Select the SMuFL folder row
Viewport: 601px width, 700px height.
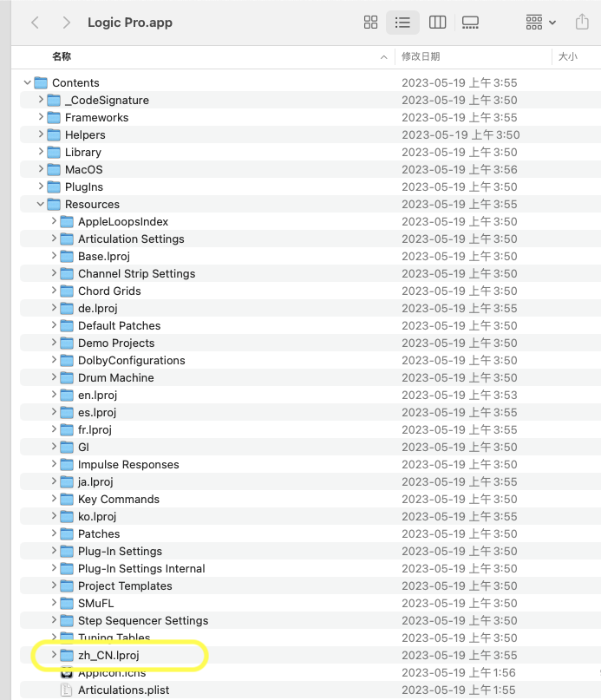310,603
